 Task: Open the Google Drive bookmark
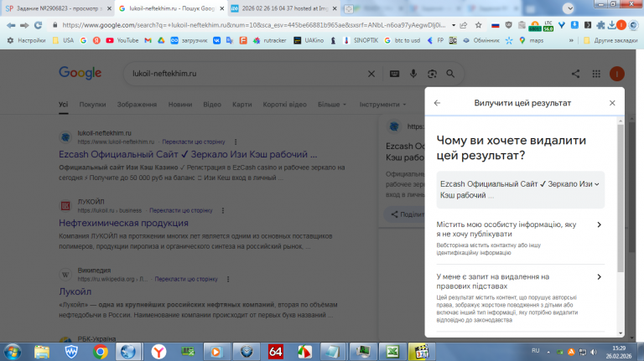coord(161,40)
